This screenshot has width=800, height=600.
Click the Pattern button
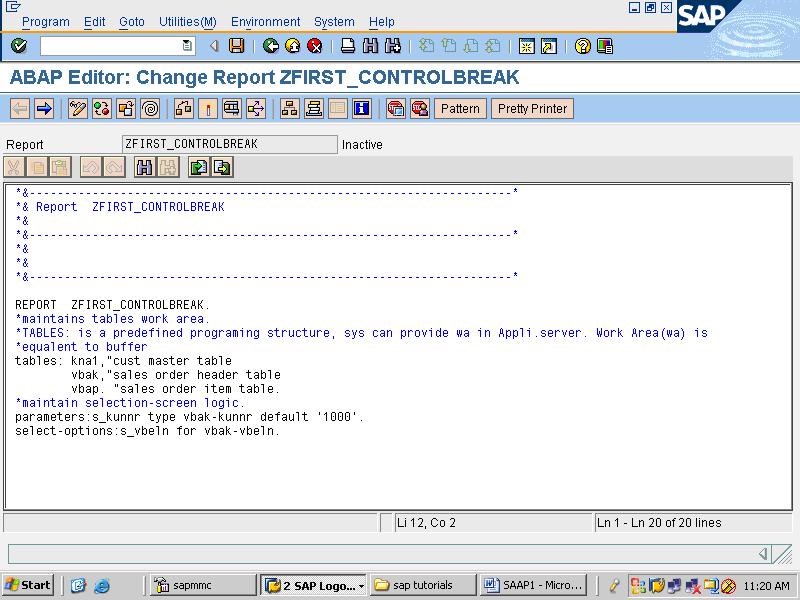pyautogui.click(x=460, y=108)
